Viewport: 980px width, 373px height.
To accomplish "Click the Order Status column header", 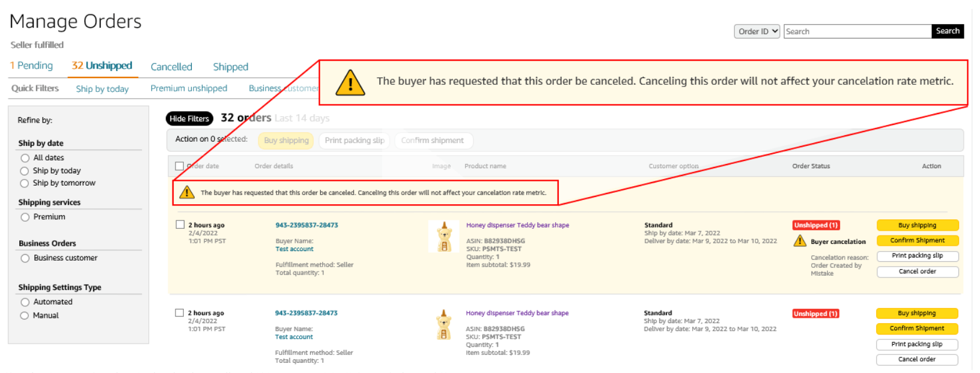I will [x=811, y=166].
